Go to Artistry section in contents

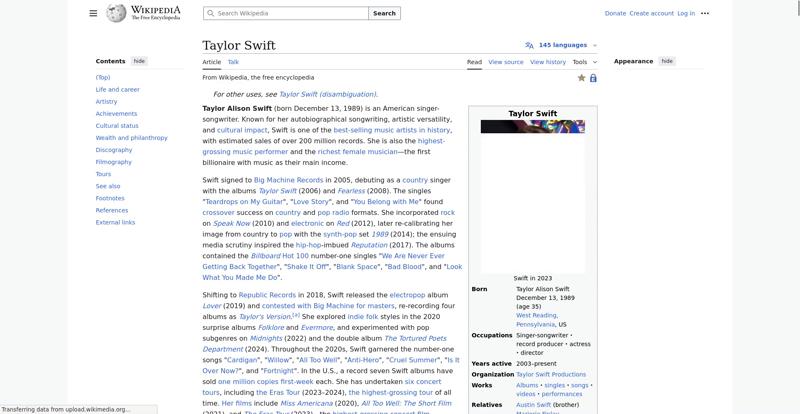pos(106,102)
